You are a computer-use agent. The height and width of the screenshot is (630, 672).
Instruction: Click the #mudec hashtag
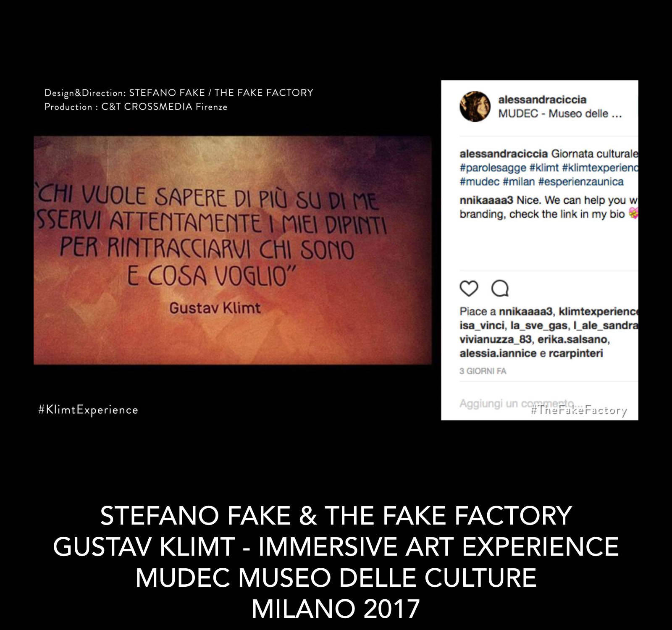click(479, 181)
